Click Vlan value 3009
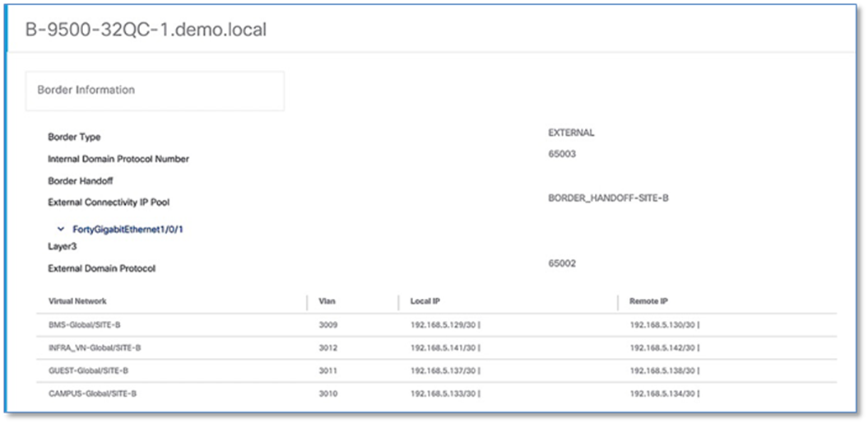This screenshot has height=424, width=868. click(x=328, y=324)
